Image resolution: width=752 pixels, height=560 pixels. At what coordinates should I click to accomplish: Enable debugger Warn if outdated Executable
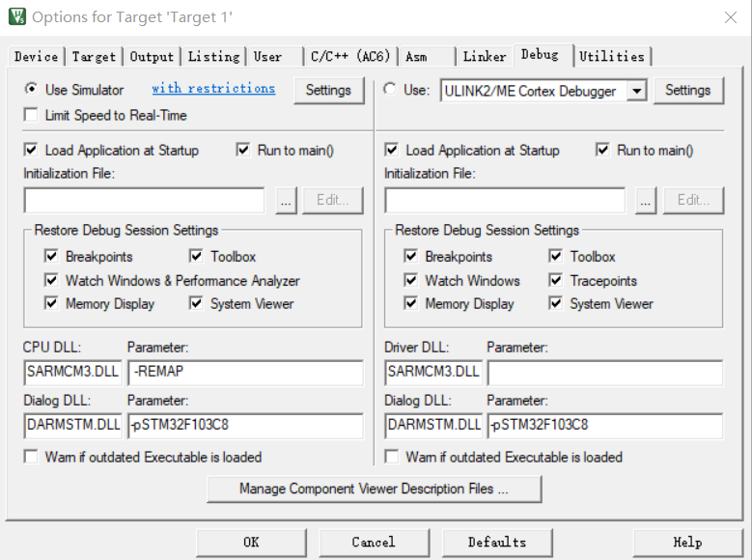[x=391, y=457]
